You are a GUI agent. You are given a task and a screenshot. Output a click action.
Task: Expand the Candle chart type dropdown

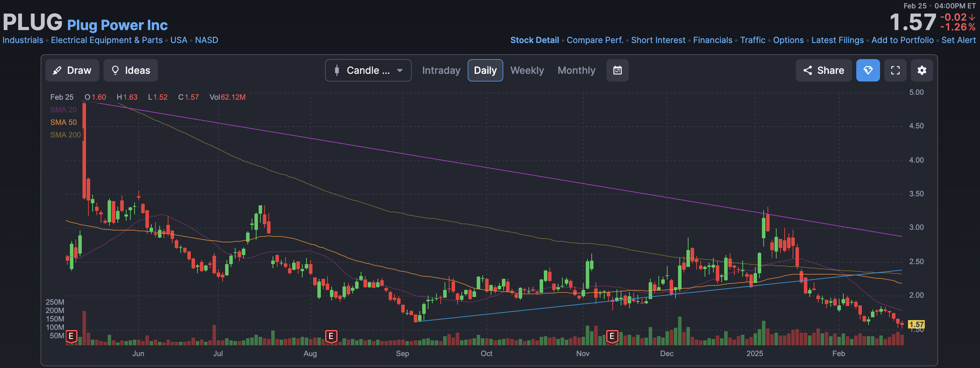point(368,70)
